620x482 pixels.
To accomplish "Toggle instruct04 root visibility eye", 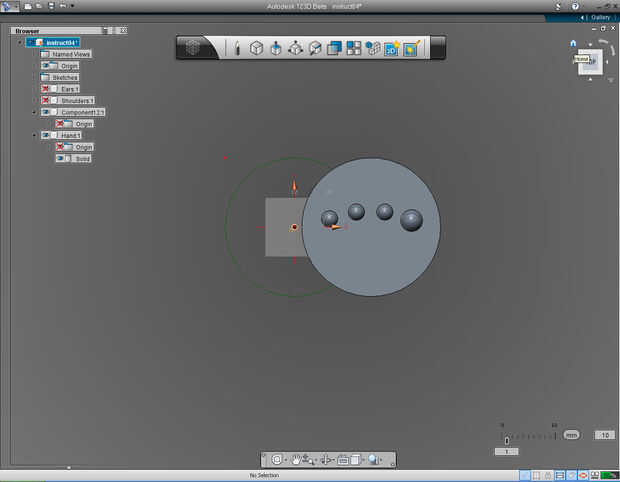I will coord(30,42).
